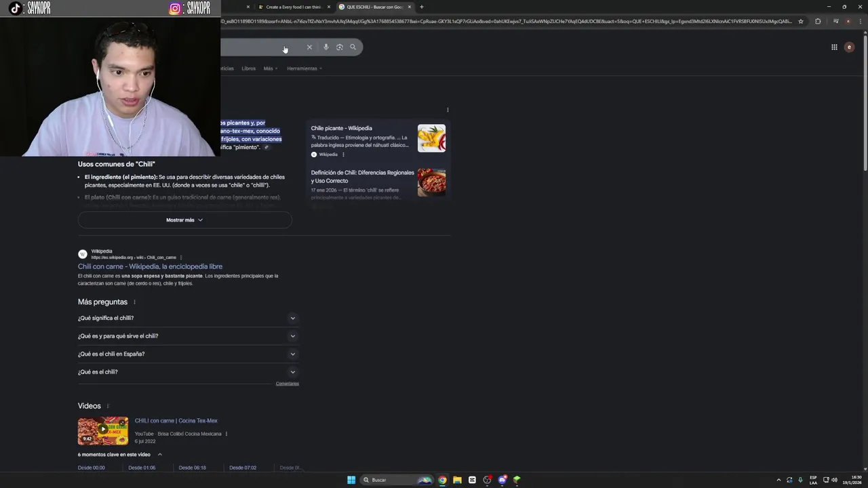Expand '¿Qué significa el chilli?' question
The width and height of the screenshot is (868, 488).
(x=188, y=318)
